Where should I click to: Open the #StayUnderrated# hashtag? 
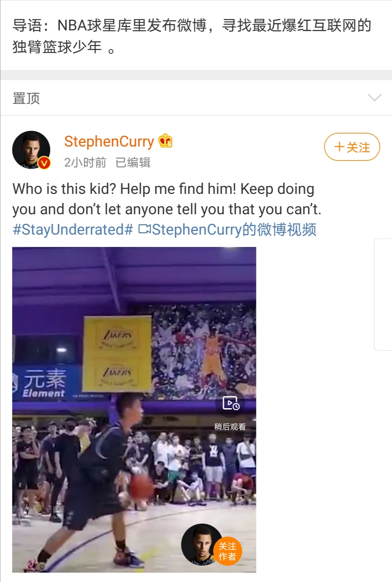tap(73, 230)
